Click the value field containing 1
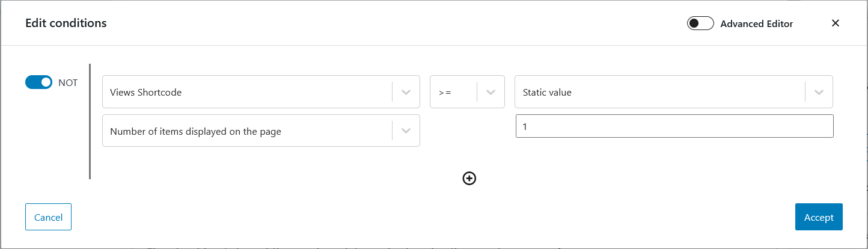The height and width of the screenshot is (249, 868). click(x=674, y=126)
